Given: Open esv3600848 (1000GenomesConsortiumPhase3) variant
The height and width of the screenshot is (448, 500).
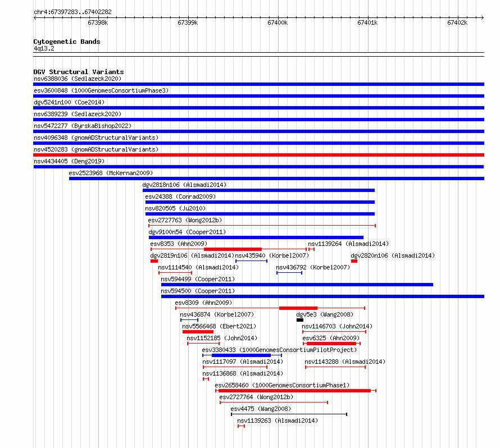Looking at the screenshot, I should tap(101, 90).
